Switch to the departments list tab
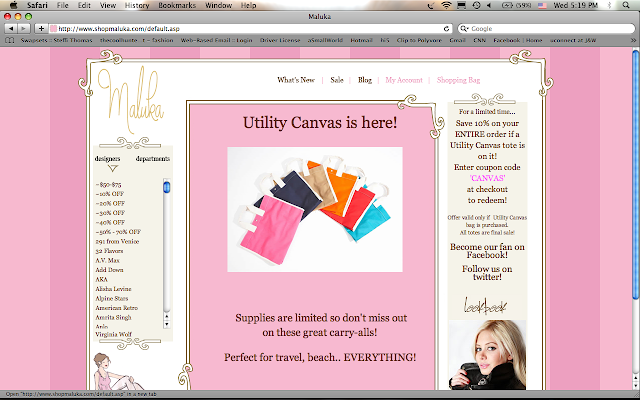640x400 pixels. pyautogui.click(x=153, y=159)
